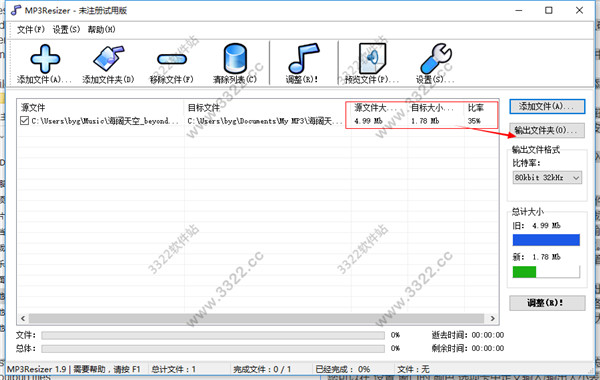
Task: Click the 逝去时间 00:00:00 readout
Action: point(468,335)
